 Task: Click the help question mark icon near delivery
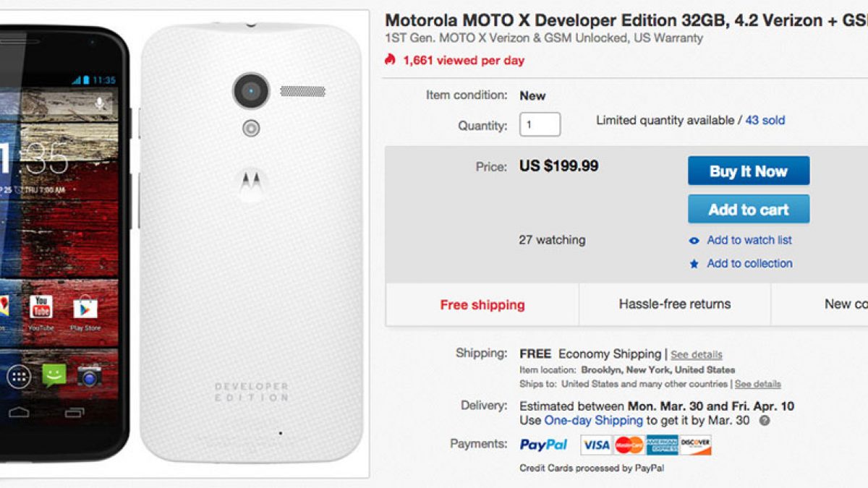click(x=765, y=421)
